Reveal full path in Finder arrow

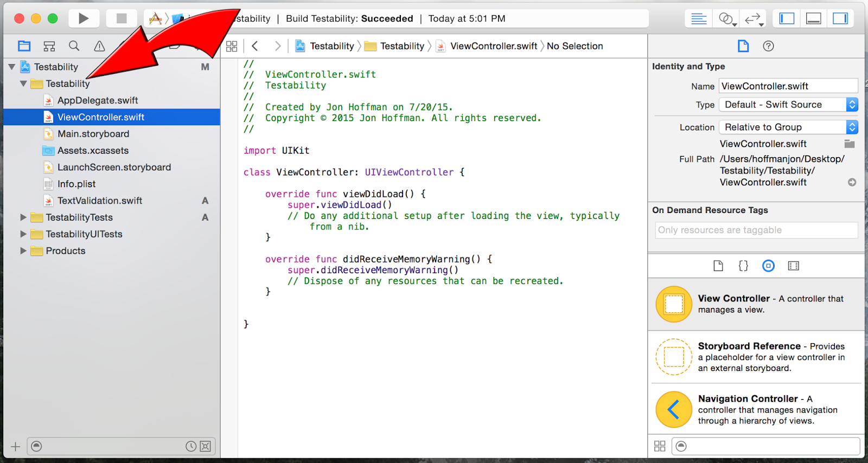(x=852, y=182)
